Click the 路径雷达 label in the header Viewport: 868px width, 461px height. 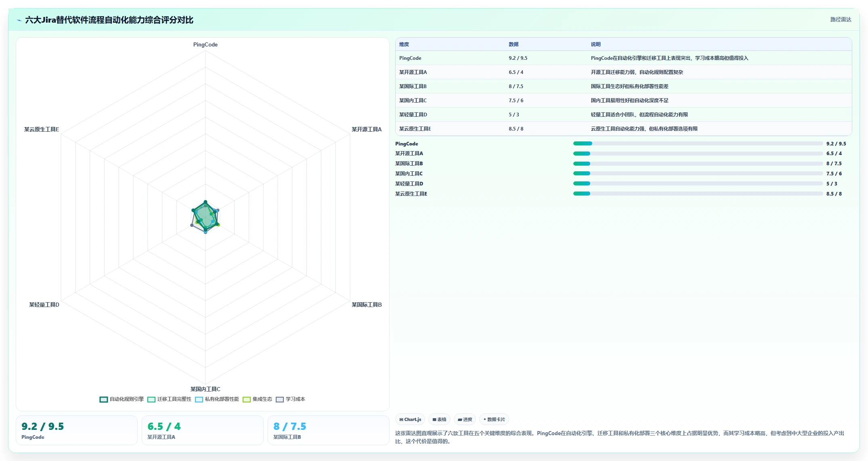pyautogui.click(x=841, y=19)
